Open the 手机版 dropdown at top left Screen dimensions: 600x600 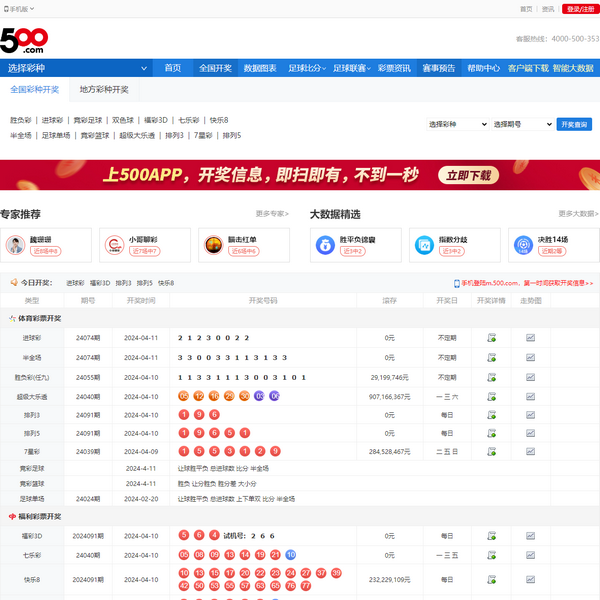[x=19, y=8]
